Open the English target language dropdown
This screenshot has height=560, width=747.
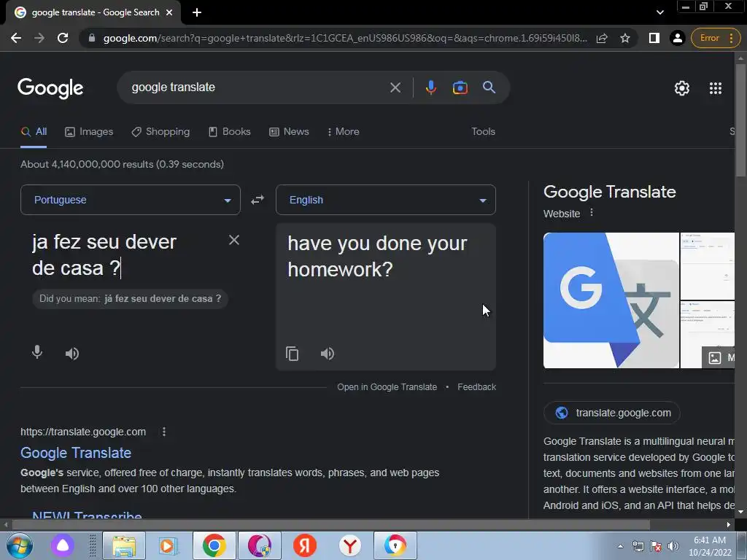(x=385, y=200)
